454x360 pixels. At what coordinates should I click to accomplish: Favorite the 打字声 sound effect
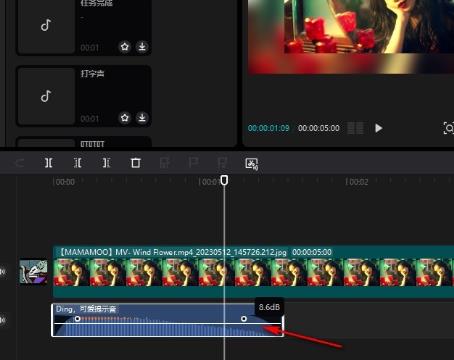tap(125, 118)
